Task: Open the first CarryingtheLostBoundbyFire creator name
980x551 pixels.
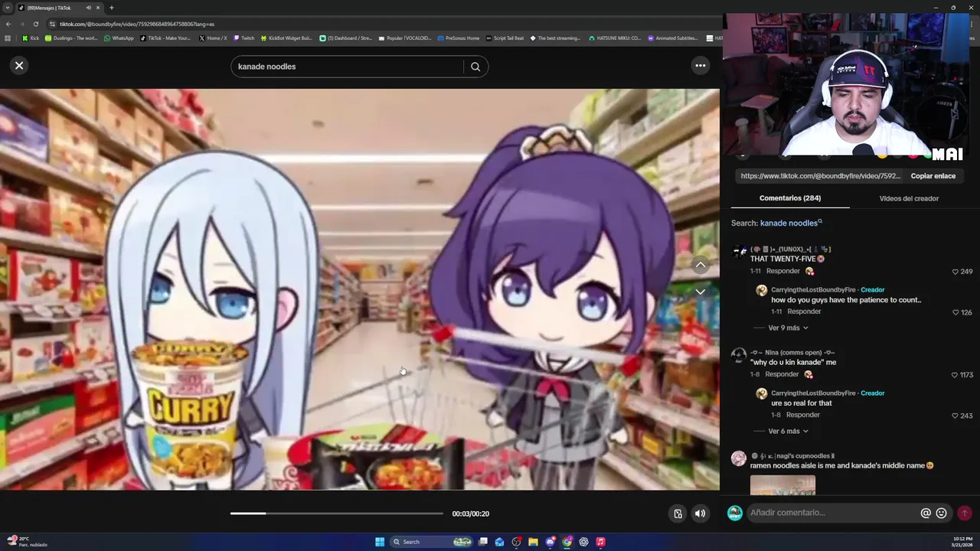Action: (x=813, y=290)
